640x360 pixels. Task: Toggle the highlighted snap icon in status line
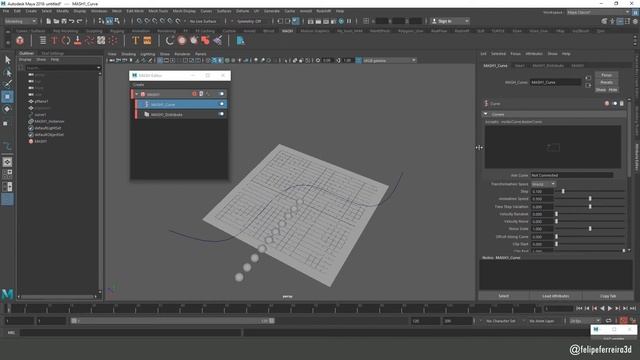[x=109, y=21]
